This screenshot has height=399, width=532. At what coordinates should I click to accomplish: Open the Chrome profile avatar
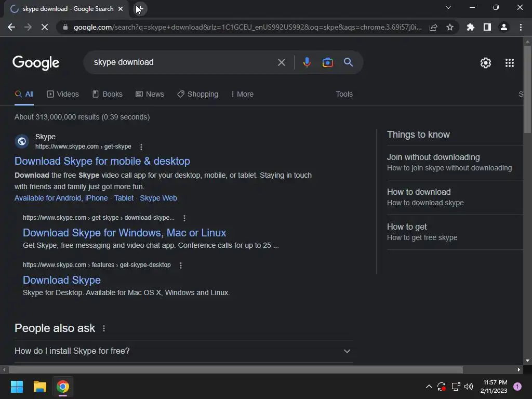tap(504, 27)
